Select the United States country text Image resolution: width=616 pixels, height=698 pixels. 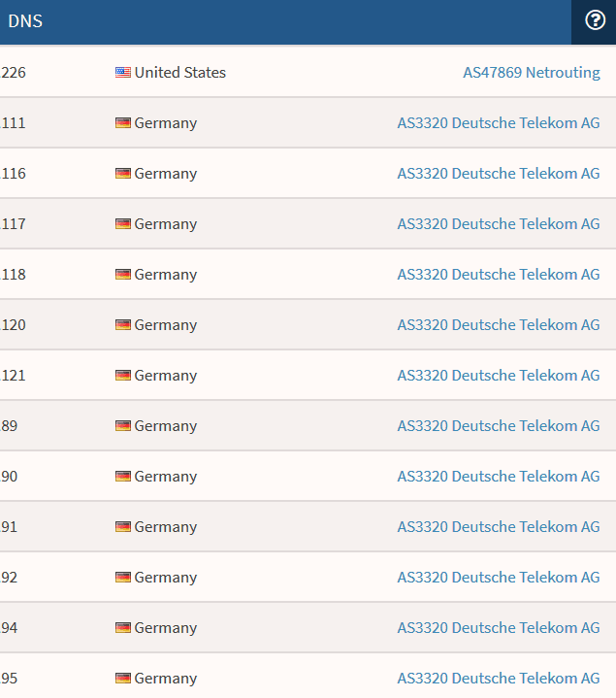point(180,72)
